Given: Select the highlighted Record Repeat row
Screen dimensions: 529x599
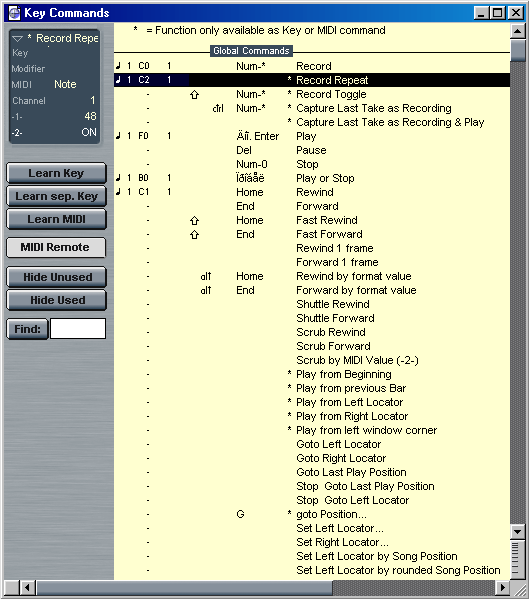Looking at the screenshot, I should (x=312, y=80).
